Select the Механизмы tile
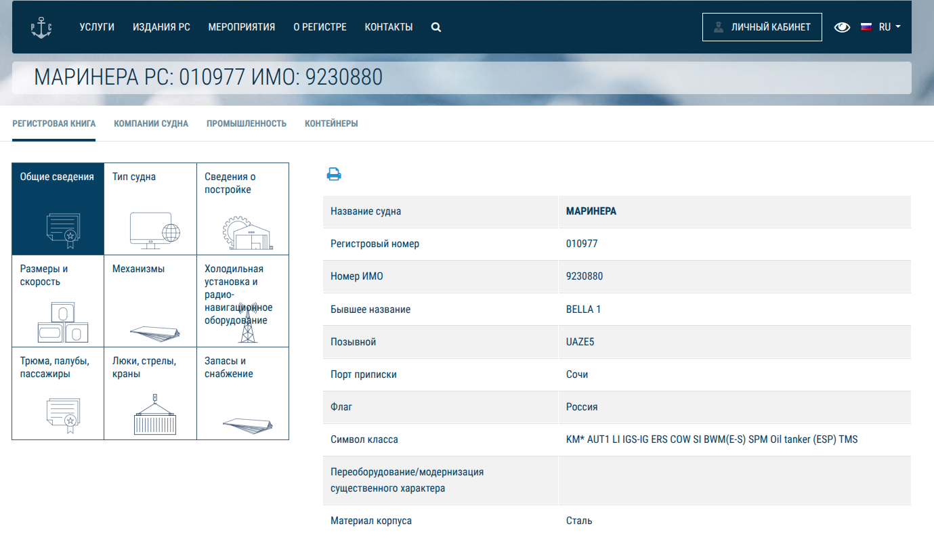The width and height of the screenshot is (934, 560). pyautogui.click(x=150, y=301)
